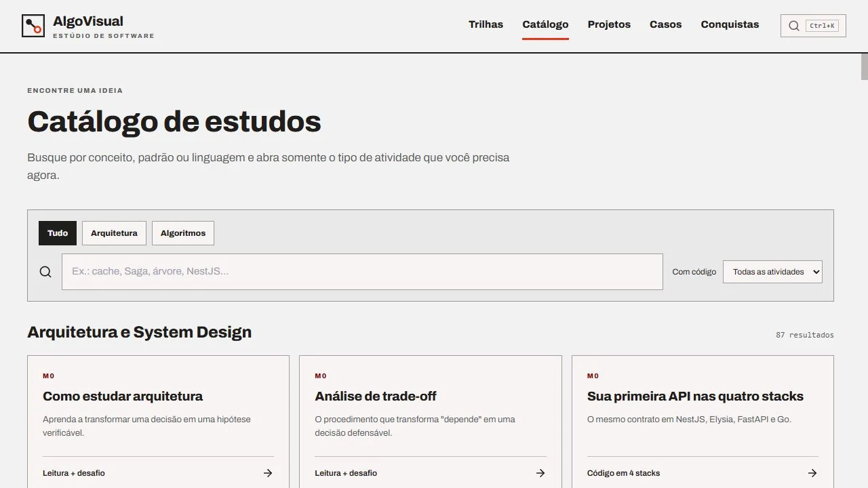Click the Código em 4 stacks label
Screen dimensions: 868x488
pos(623,473)
